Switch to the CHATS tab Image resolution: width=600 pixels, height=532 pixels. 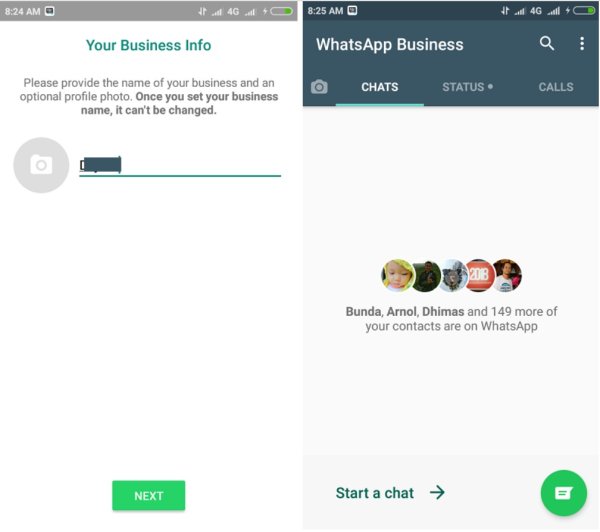tap(380, 87)
